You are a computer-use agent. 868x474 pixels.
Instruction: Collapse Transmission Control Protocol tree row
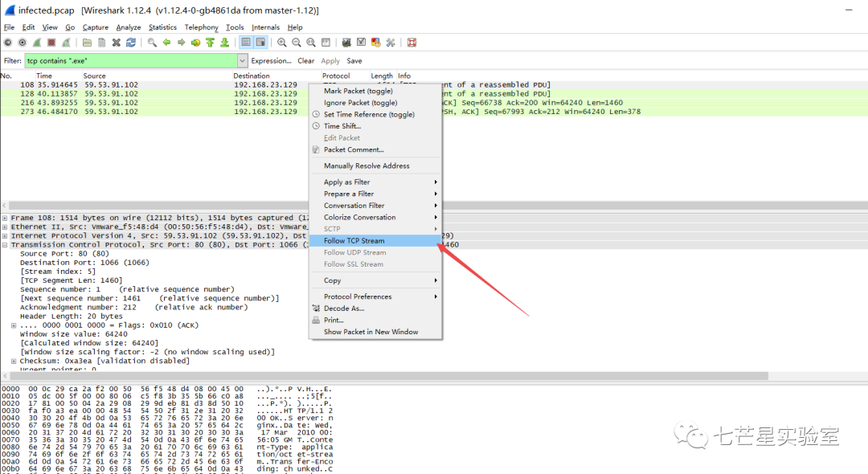point(5,244)
